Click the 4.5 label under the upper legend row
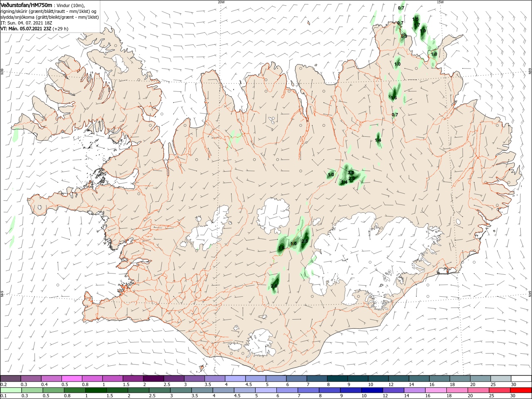 pyautogui.click(x=249, y=385)
